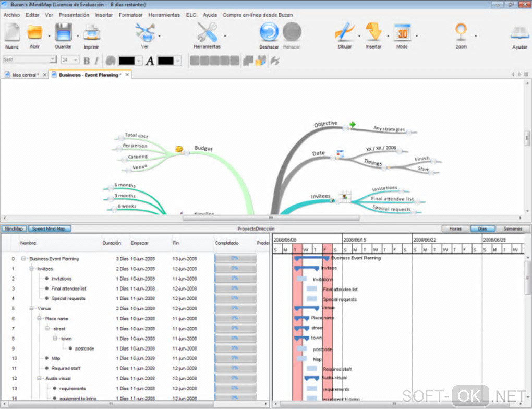The image size is (532, 409).
Task: Open the Presentación menu
Action: [74, 15]
